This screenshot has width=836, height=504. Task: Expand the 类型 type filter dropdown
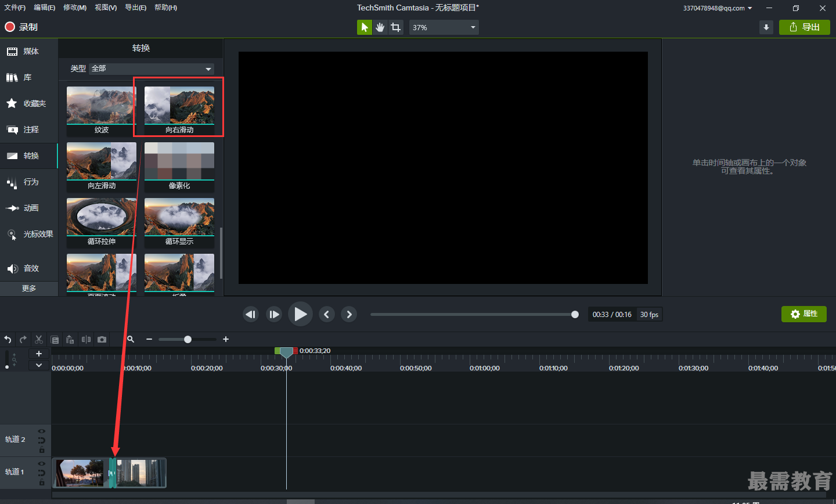pyautogui.click(x=152, y=69)
